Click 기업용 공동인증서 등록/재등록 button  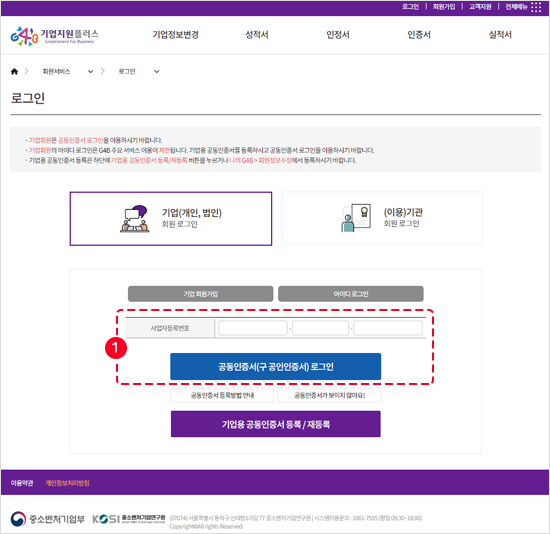pyautogui.click(x=276, y=424)
